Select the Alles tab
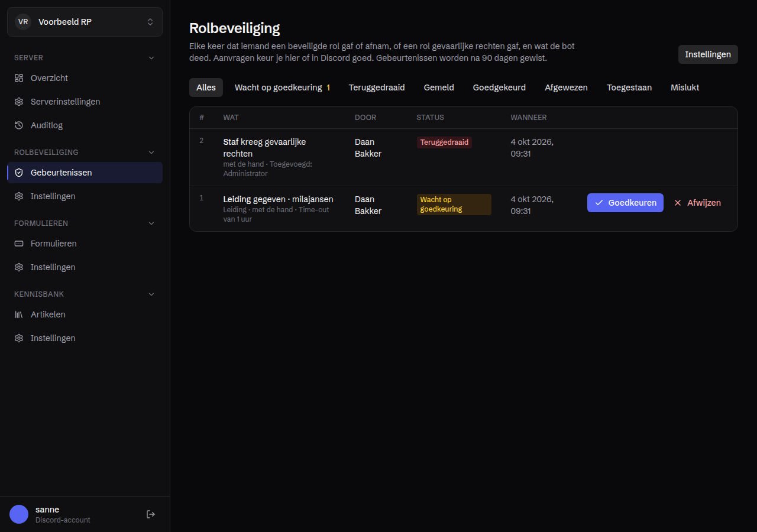This screenshot has width=757, height=532. point(206,87)
